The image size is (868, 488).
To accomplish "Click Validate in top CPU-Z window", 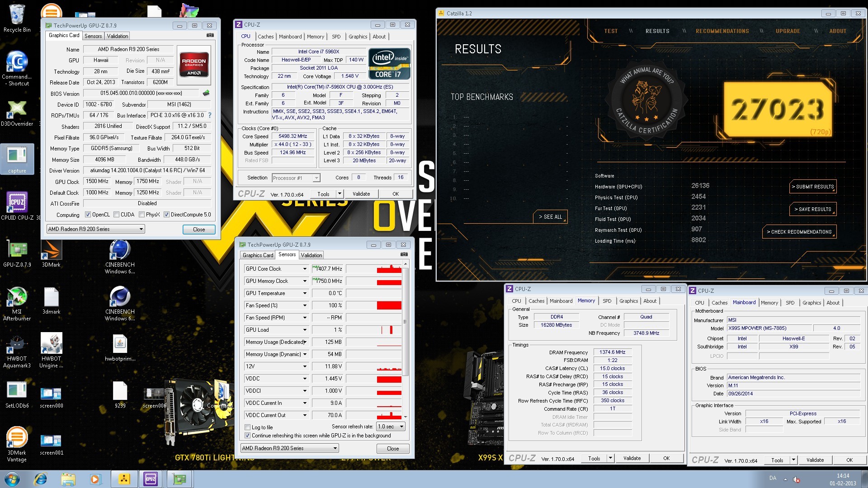I will coord(361,194).
